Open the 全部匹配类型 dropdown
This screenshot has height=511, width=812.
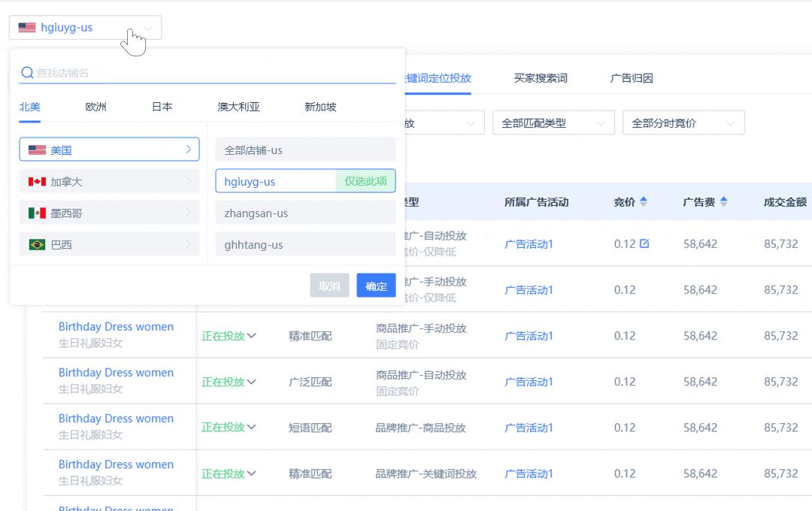click(554, 122)
